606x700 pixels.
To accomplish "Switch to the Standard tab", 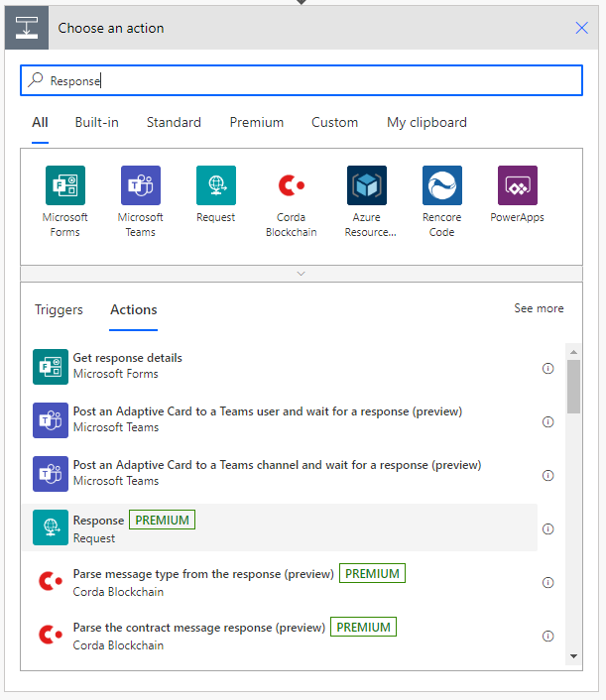I will tap(174, 122).
